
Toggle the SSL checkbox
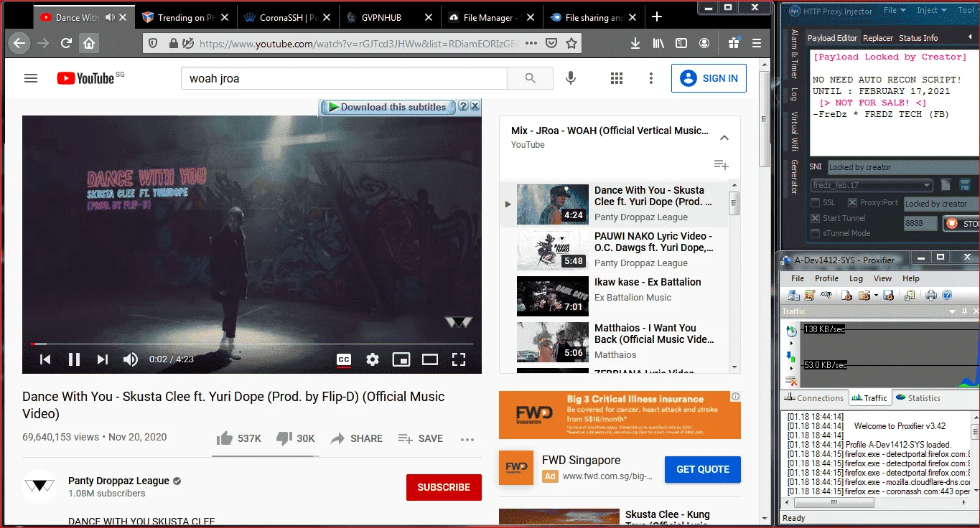click(x=815, y=203)
